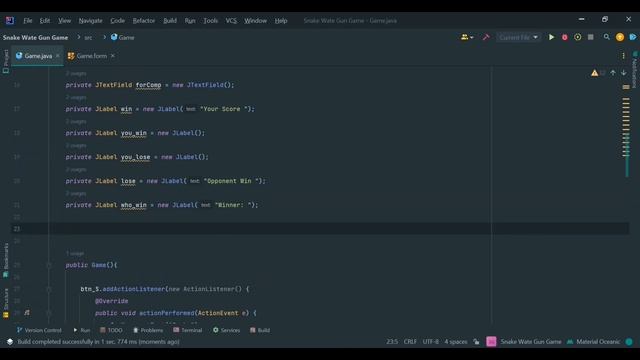Image resolution: width=640 pixels, height=360 pixels.
Task: Start debugging with the bug icon
Action: coord(564,37)
